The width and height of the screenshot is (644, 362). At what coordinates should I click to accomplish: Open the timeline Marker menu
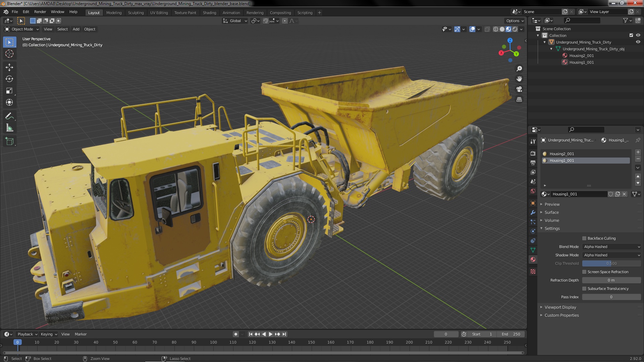coord(80,334)
